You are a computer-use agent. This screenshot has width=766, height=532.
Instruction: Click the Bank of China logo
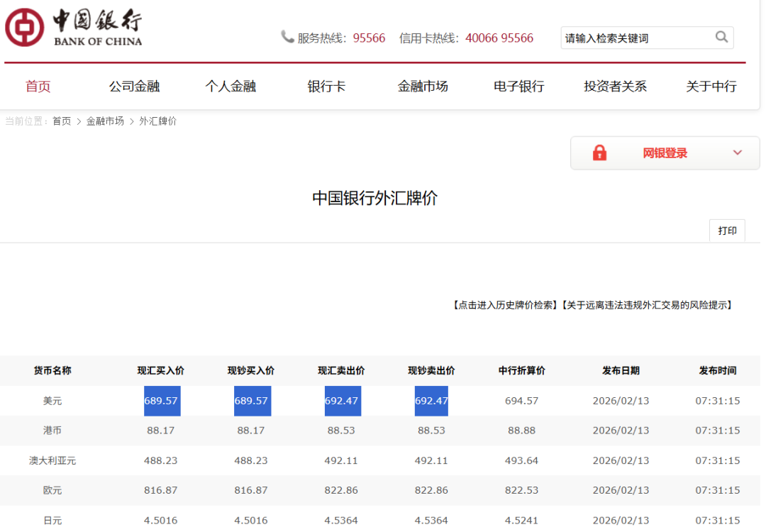[x=73, y=28]
